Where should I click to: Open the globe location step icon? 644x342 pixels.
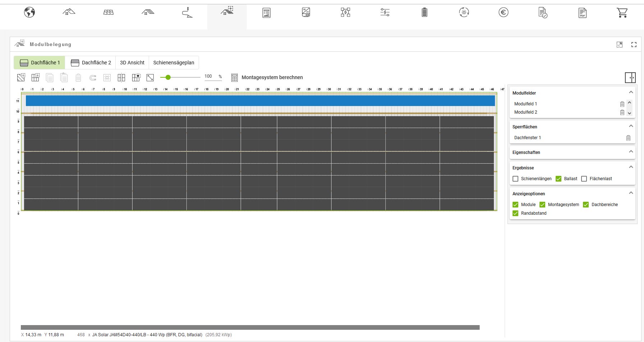[x=29, y=12]
